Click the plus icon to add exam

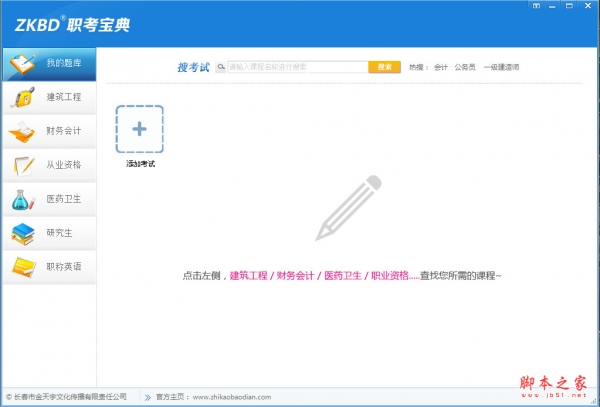click(140, 128)
